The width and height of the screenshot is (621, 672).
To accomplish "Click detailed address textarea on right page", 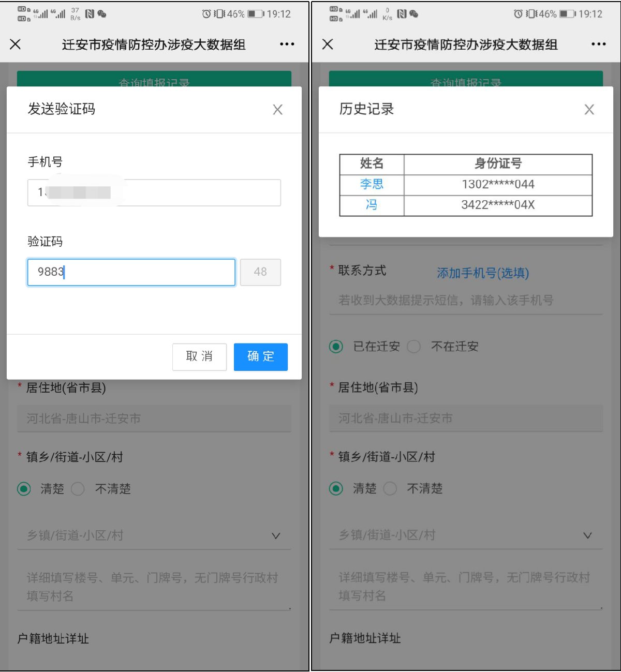I will pos(466,587).
